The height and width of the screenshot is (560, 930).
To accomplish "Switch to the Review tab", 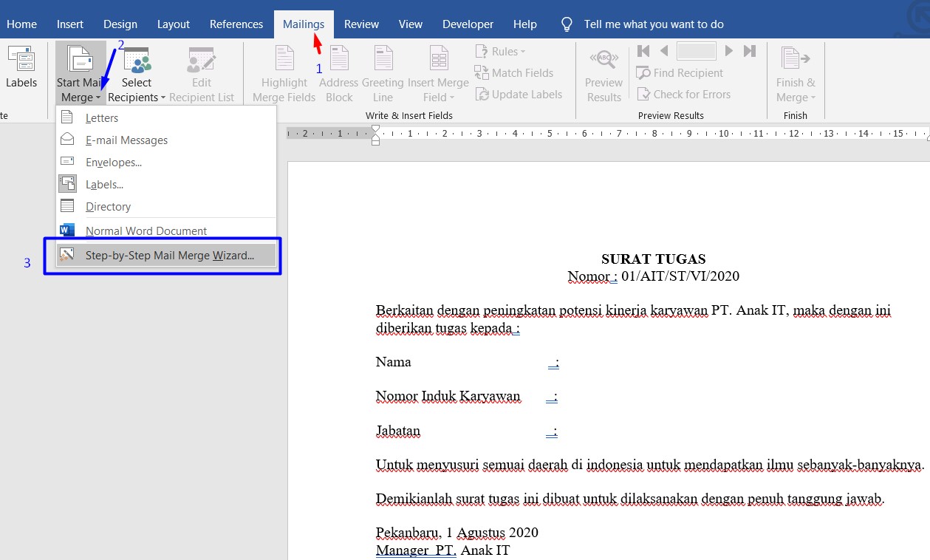I will point(361,24).
